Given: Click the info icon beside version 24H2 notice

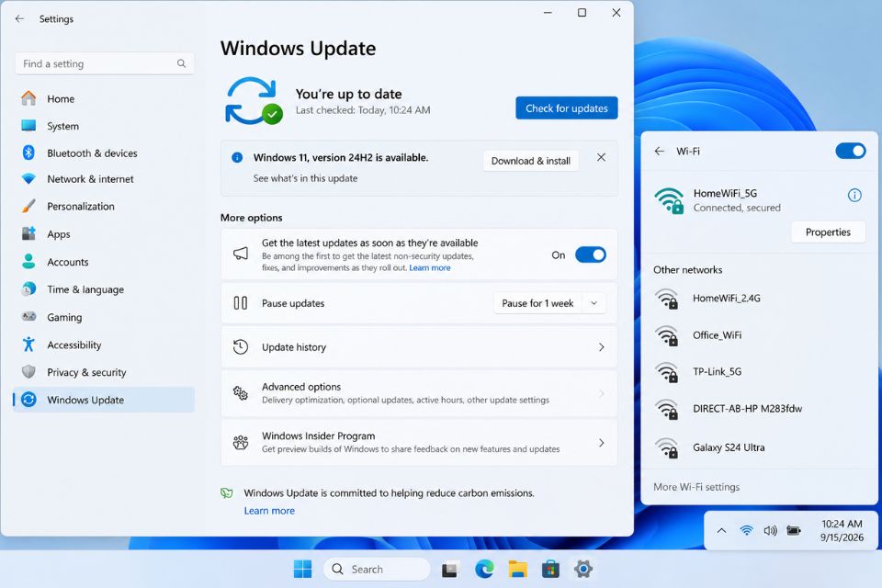Looking at the screenshot, I should coord(237,157).
